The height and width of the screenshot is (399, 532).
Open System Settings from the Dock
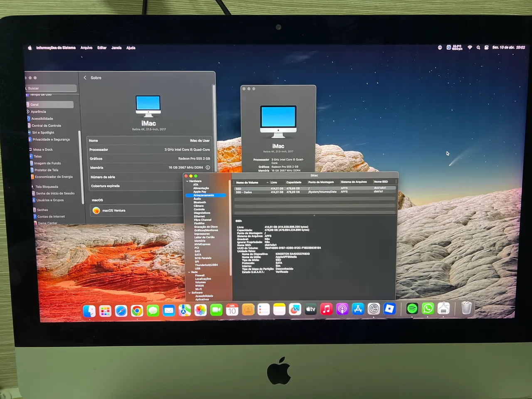[x=374, y=308]
